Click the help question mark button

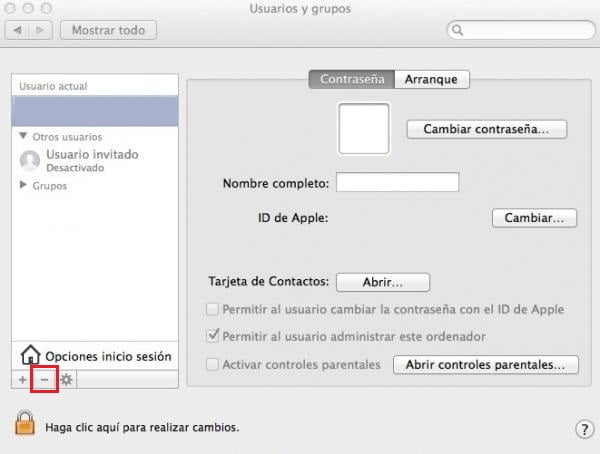[x=585, y=429]
